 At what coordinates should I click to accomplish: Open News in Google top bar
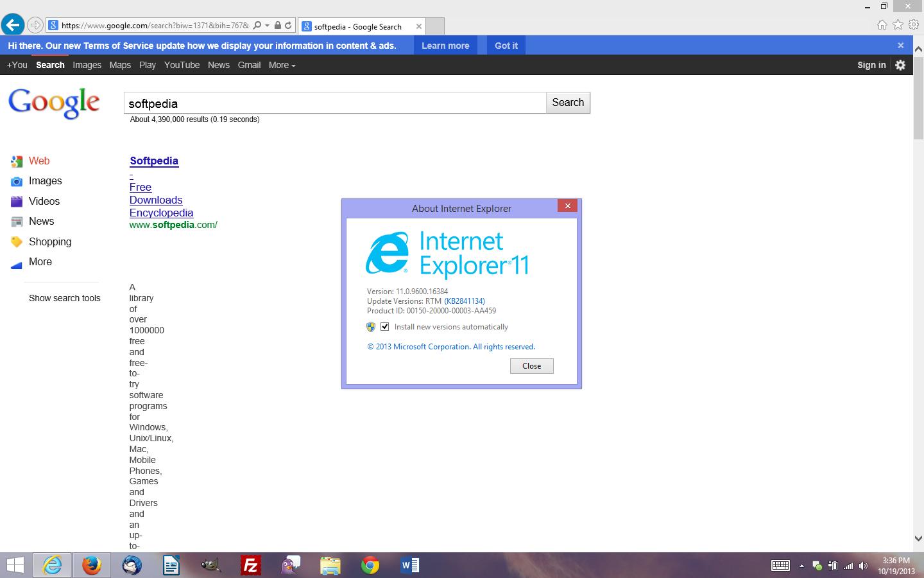[219, 65]
